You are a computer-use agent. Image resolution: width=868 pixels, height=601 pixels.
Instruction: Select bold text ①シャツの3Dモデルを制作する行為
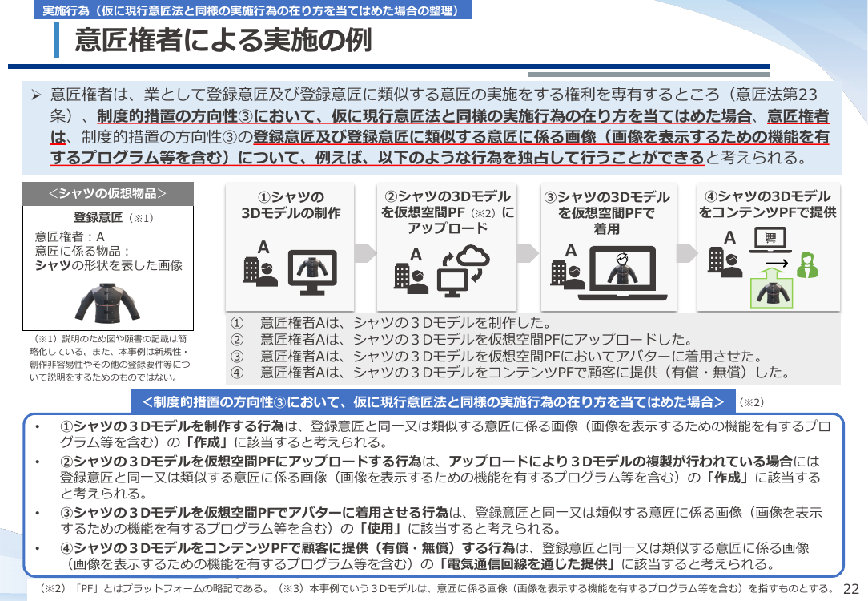coord(173,426)
